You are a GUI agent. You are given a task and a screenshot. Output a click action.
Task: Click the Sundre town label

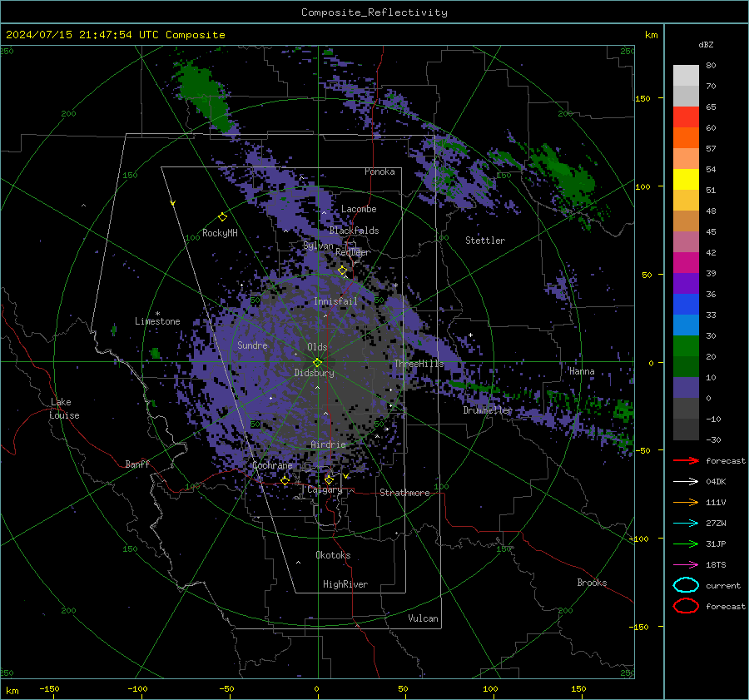click(x=252, y=345)
